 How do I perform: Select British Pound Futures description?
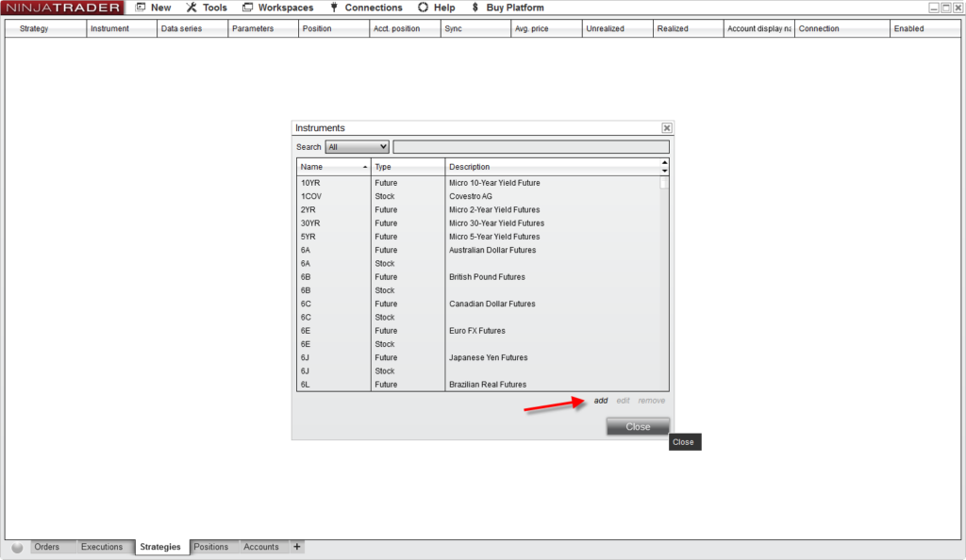point(487,277)
